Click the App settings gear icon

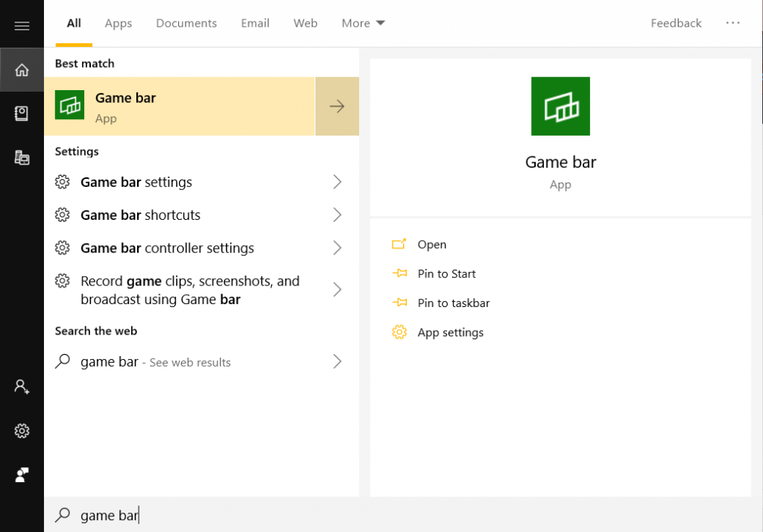(399, 332)
